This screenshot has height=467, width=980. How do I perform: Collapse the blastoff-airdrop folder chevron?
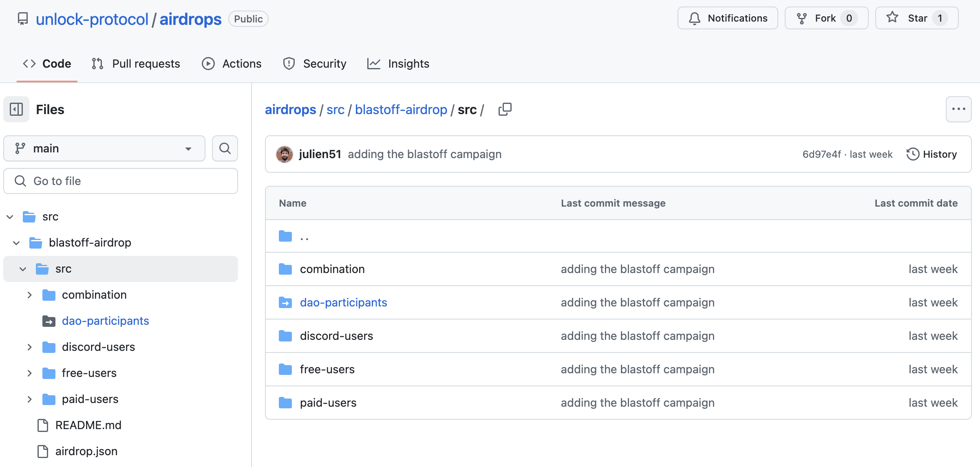pyautogui.click(x=16, y=243)
